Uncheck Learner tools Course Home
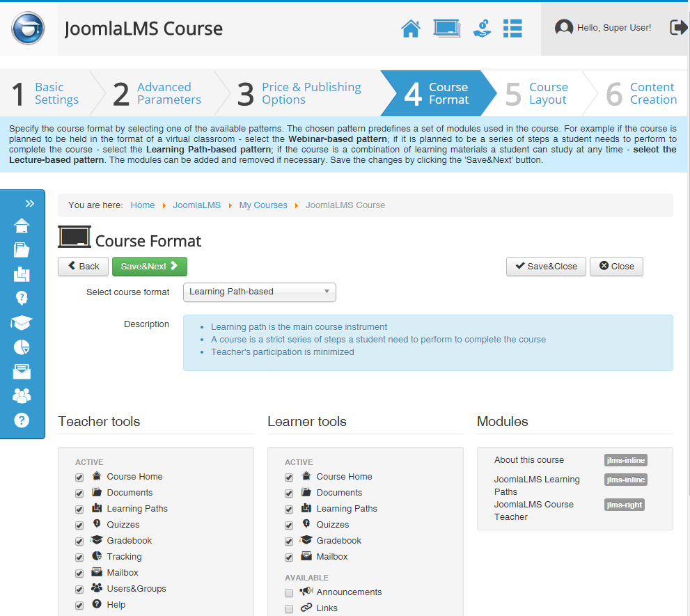Screen dimensions: 690x616 289,477
